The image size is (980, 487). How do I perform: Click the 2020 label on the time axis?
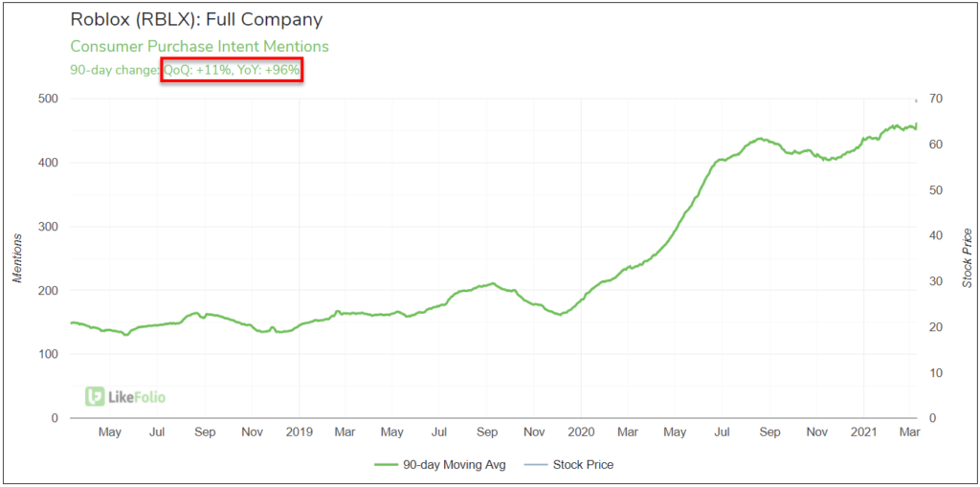coord(581,432)
